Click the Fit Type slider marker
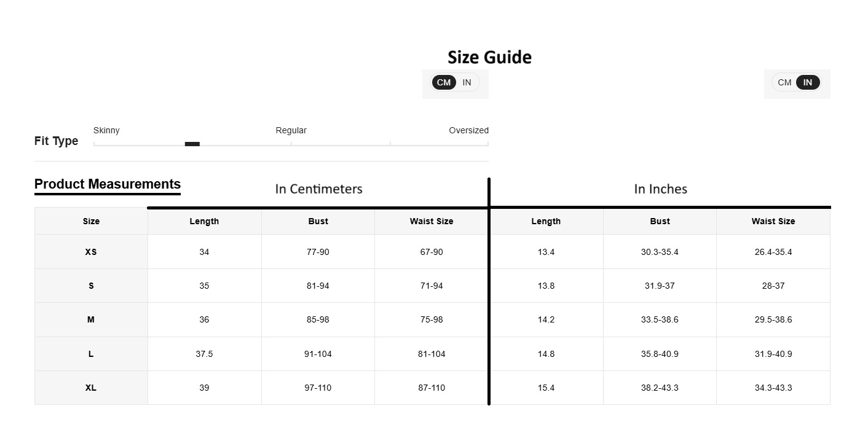 192,144
